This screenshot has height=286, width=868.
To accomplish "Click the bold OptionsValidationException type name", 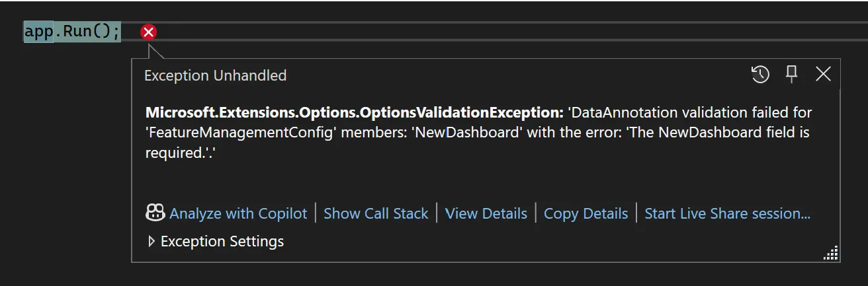I will [354, 112].
